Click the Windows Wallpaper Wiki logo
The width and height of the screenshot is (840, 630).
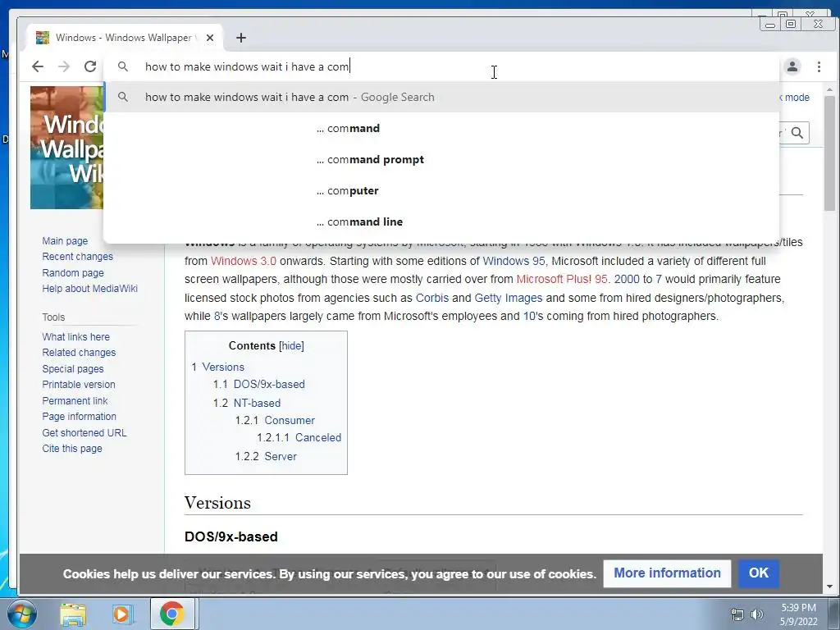[67, 148]
